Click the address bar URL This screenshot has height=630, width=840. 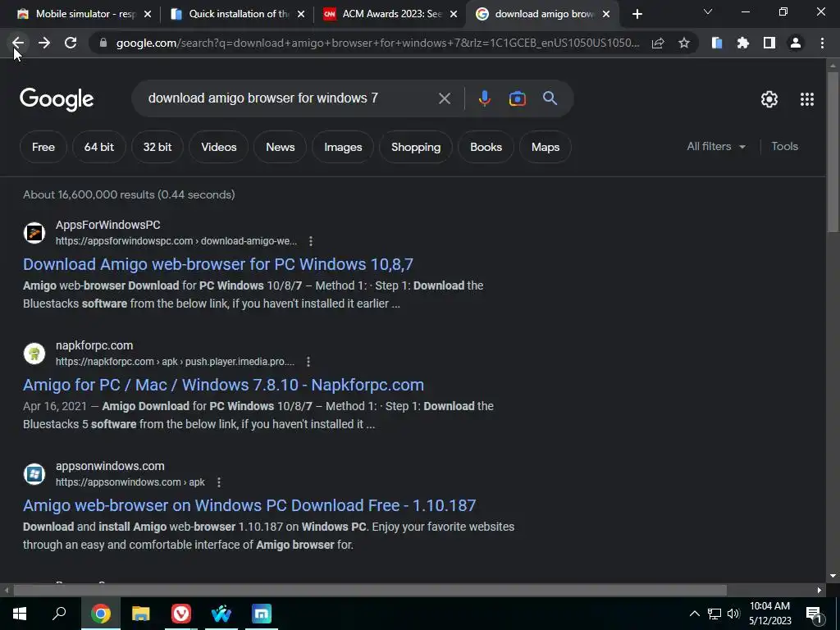tap(377, 43)
